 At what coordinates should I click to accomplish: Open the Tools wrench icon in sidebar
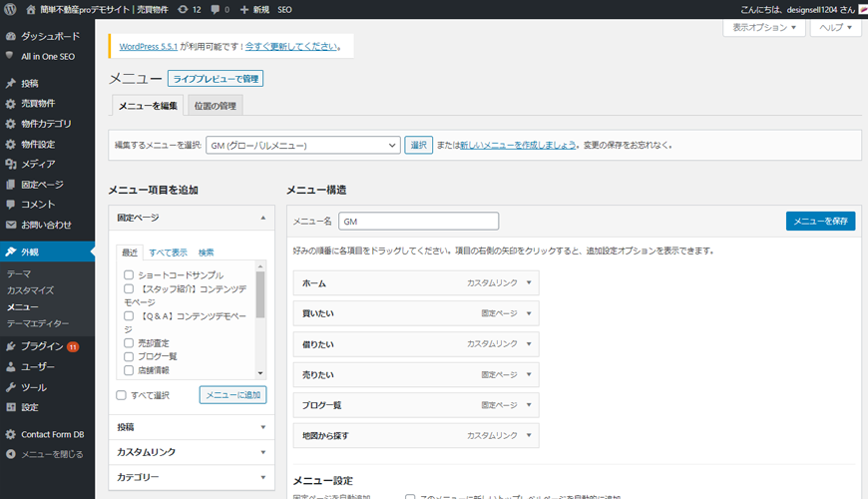(11, 387)
